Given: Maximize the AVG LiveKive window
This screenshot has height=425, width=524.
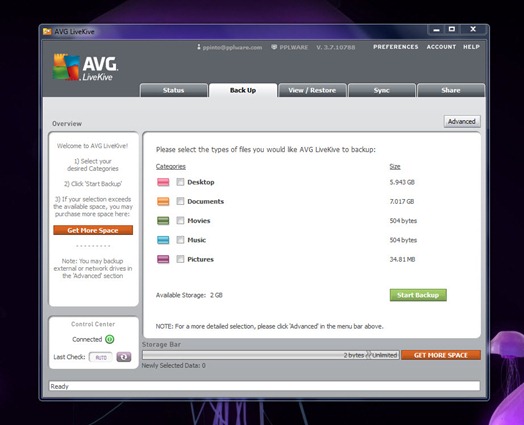Looking at the screenshot, I should [452, 29].
